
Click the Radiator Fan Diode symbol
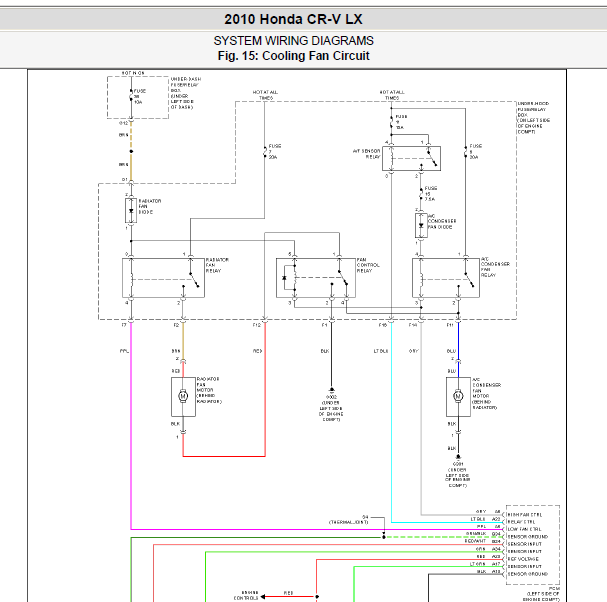[x=131, y=211]
